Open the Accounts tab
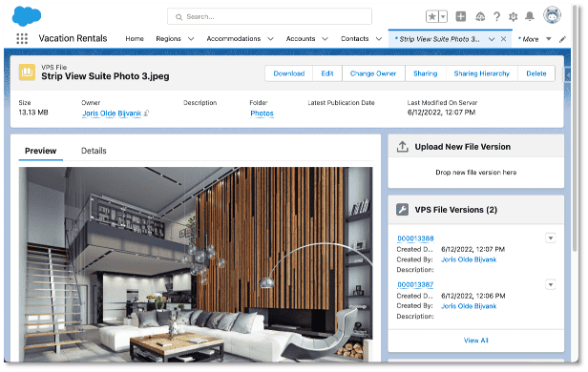Screen dimensions: 588x372 tap(301, 38)
